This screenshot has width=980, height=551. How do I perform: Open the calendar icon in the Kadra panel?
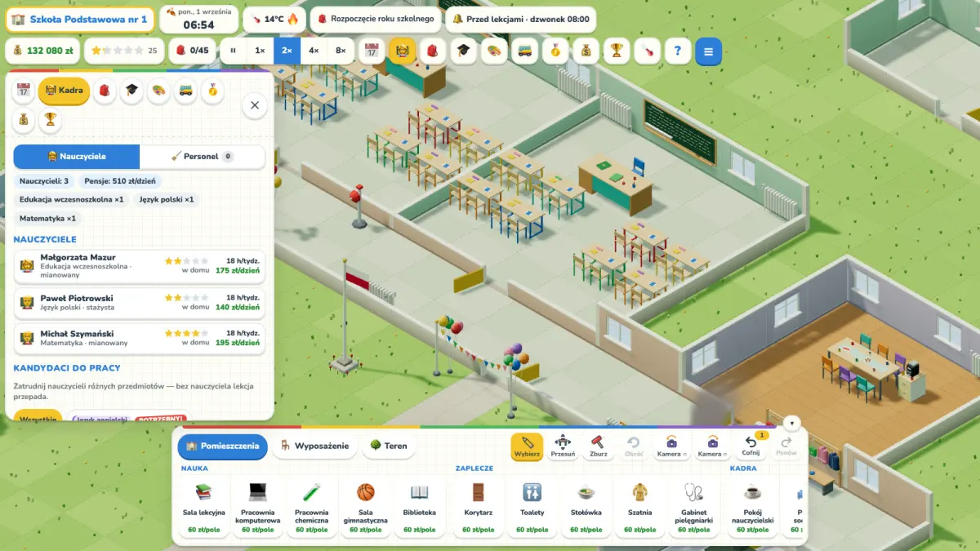click(x=24, y=91)
